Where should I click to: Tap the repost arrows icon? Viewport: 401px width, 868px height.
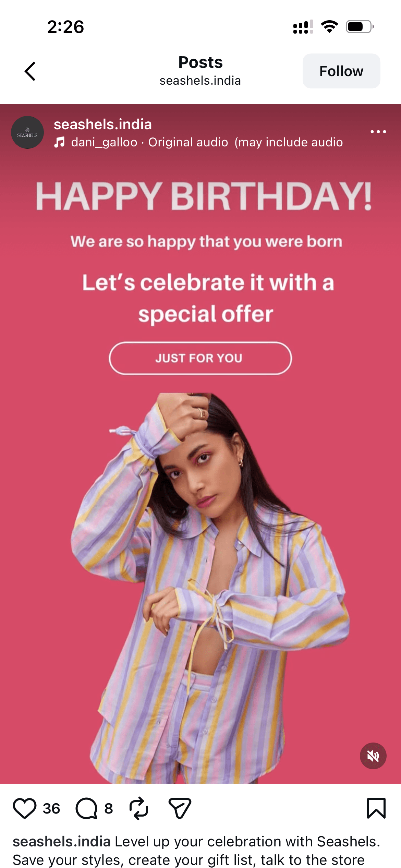click(x=139, y=808)
